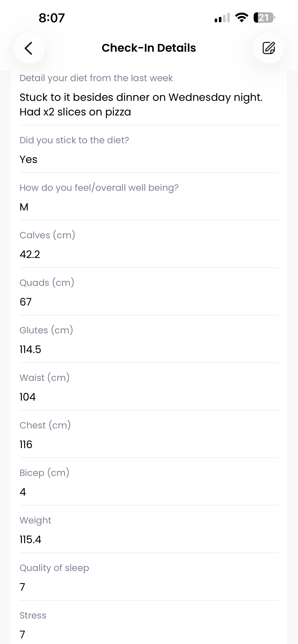Image resolution: width=298 pixels, height=644 pixels.
Task: Tap the back arrow button
Action: [x=29, y=48]
